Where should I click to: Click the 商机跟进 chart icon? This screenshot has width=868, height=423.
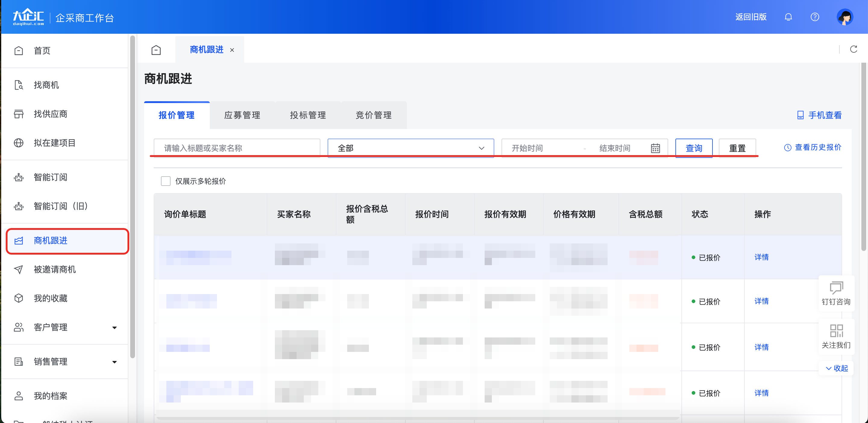coord(18,240)
